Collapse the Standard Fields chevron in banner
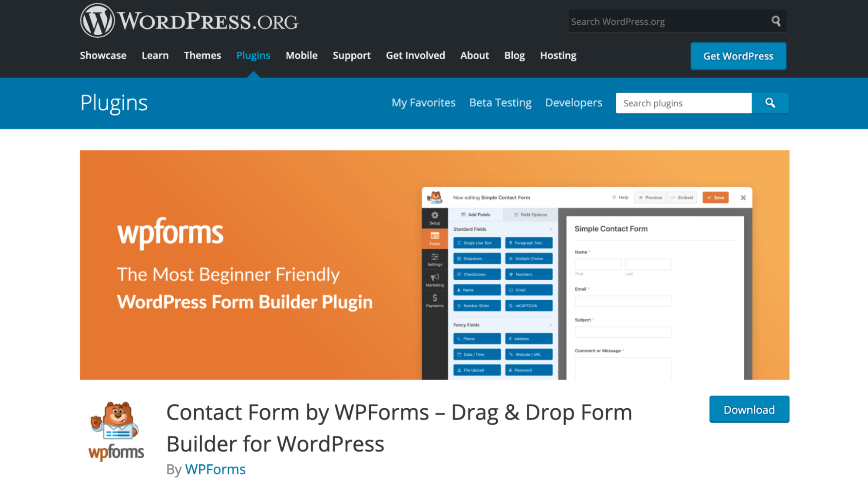The width and height of the screenshot is (868, 503). (551, 229)
